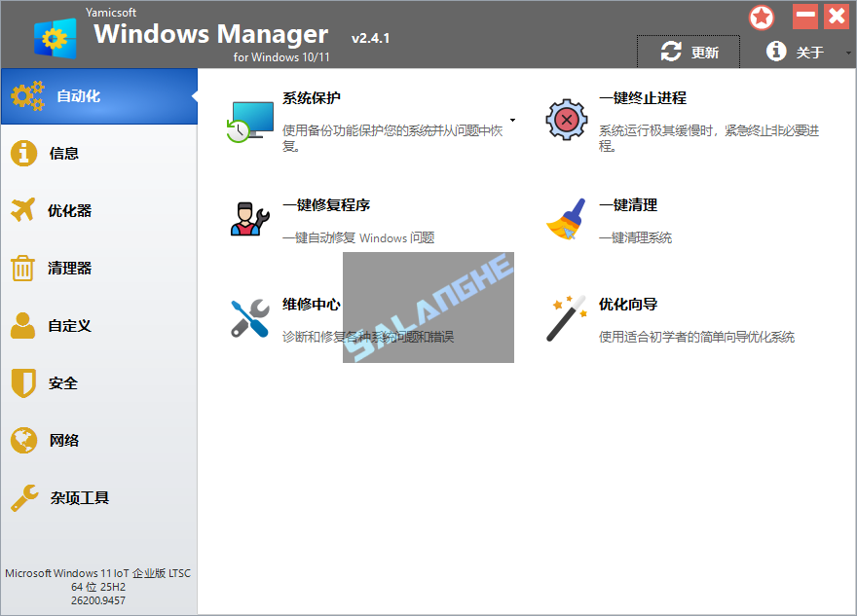The image size is (857, 616).
Task: Click the 使用适合初学者的简单向导优化系统 description
Action: [x=696, y=337]
